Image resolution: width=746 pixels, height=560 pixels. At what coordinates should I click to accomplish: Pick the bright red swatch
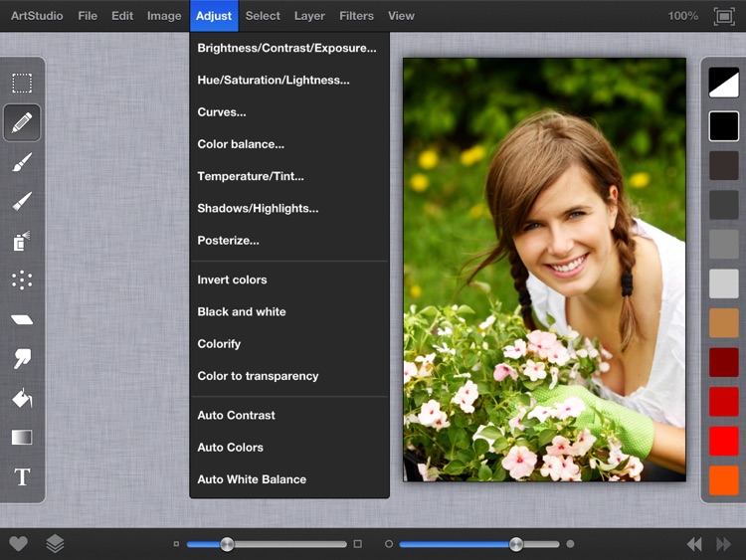724,441
